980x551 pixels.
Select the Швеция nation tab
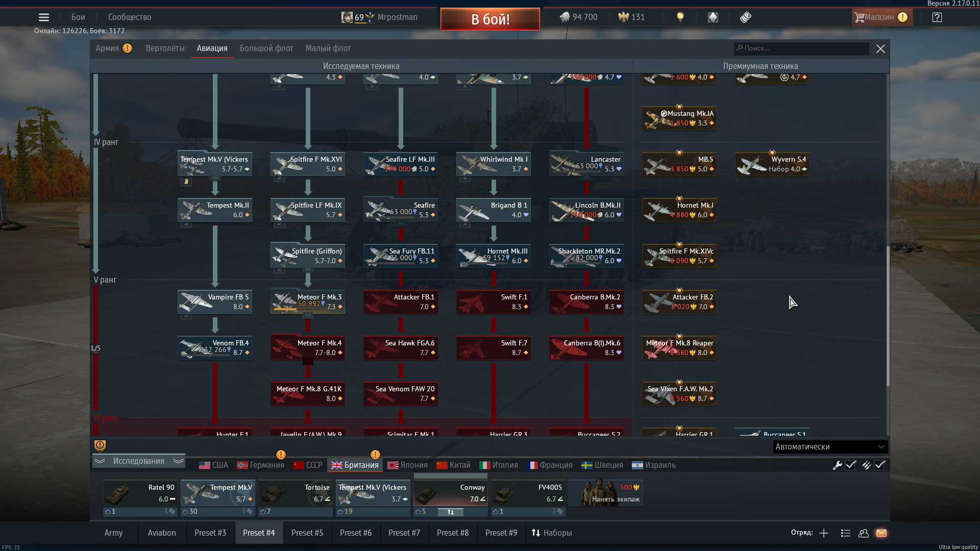pos(602,465)
